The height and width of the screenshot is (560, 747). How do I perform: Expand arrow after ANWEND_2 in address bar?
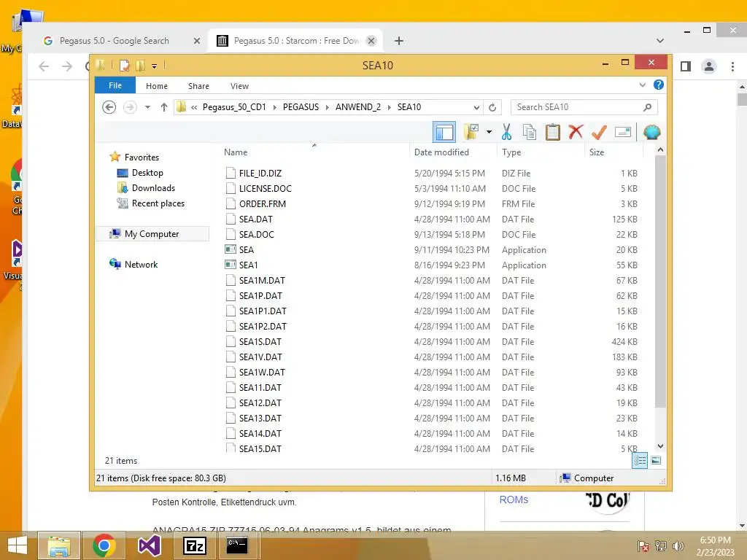389,108
